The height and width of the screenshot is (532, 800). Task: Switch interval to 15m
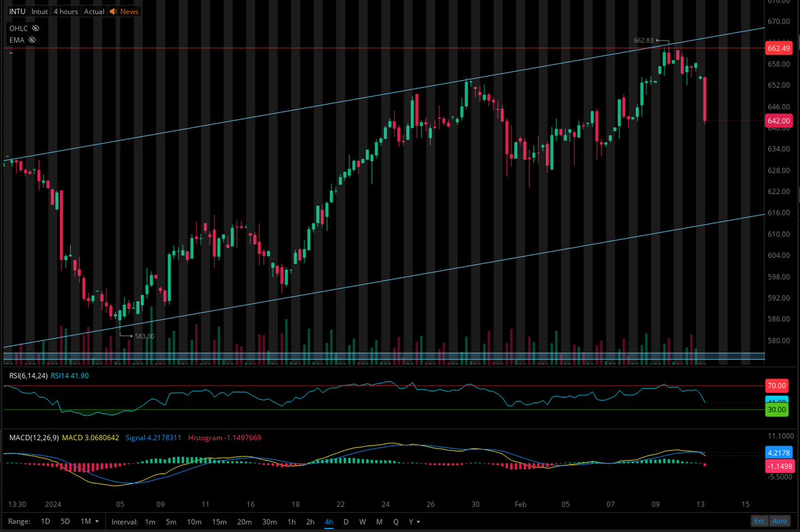[x=219, y=521]
